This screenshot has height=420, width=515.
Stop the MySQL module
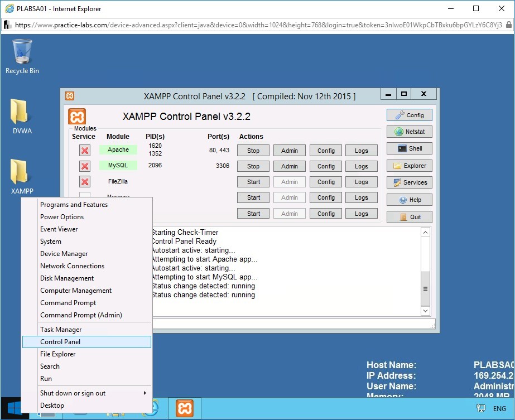point(253,166)
